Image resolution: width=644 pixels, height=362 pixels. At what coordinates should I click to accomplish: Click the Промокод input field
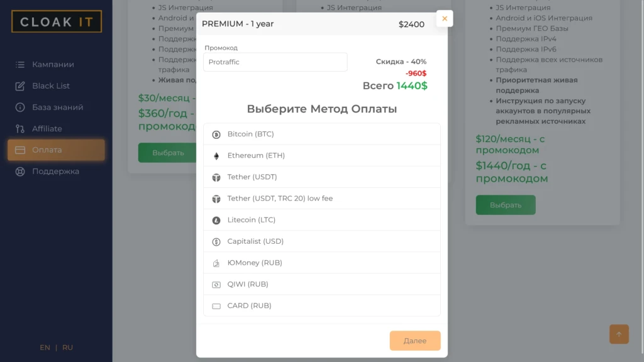(x=275, y=62)
